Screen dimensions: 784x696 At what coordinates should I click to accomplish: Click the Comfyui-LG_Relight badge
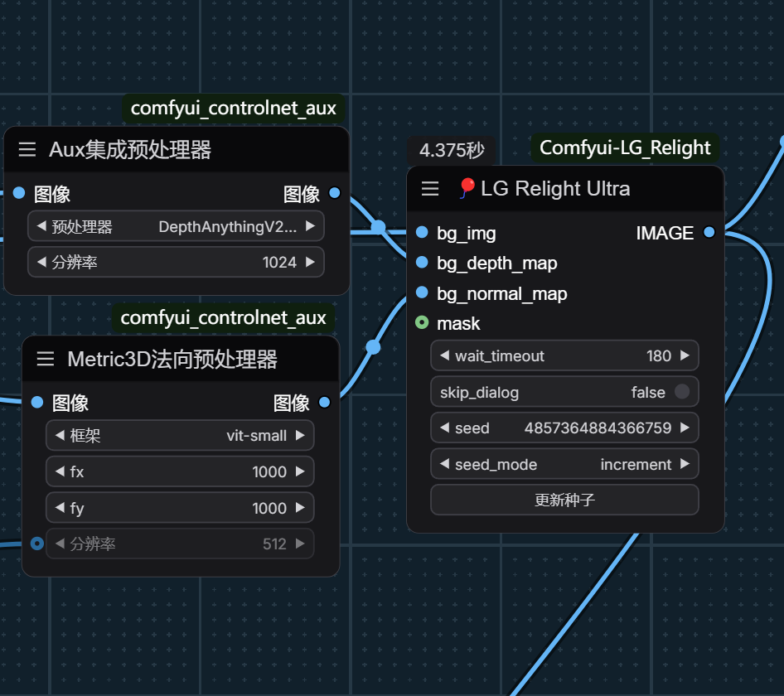coord(625,147)
